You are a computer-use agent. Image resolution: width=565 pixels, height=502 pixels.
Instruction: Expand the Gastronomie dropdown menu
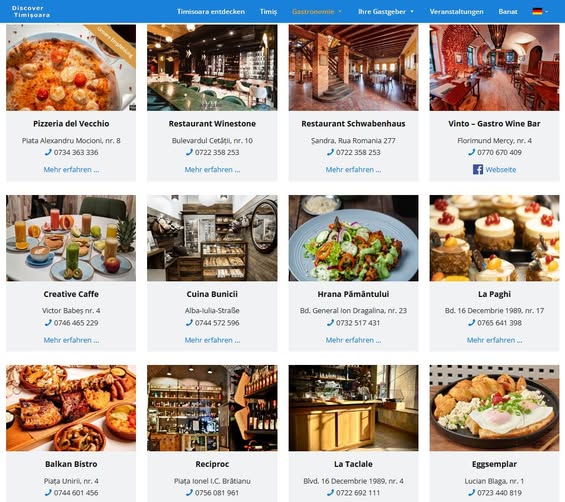click(x=317, y=12)
